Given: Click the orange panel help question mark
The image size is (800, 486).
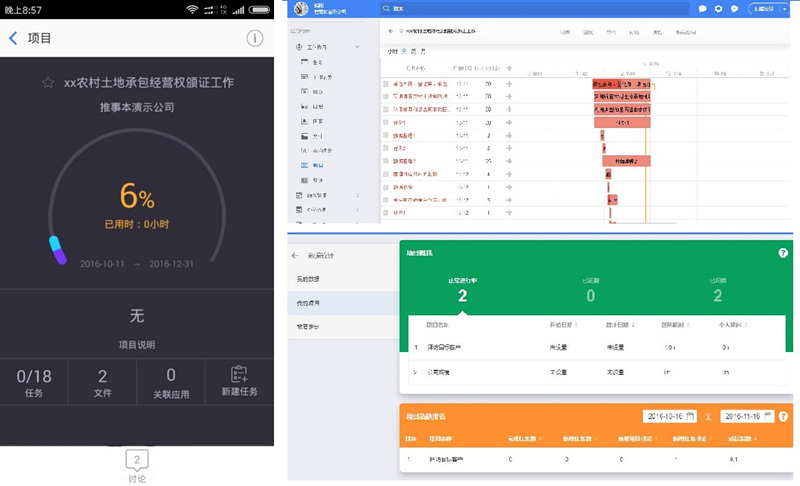Looking at the screenshot, I should point(783,415).
